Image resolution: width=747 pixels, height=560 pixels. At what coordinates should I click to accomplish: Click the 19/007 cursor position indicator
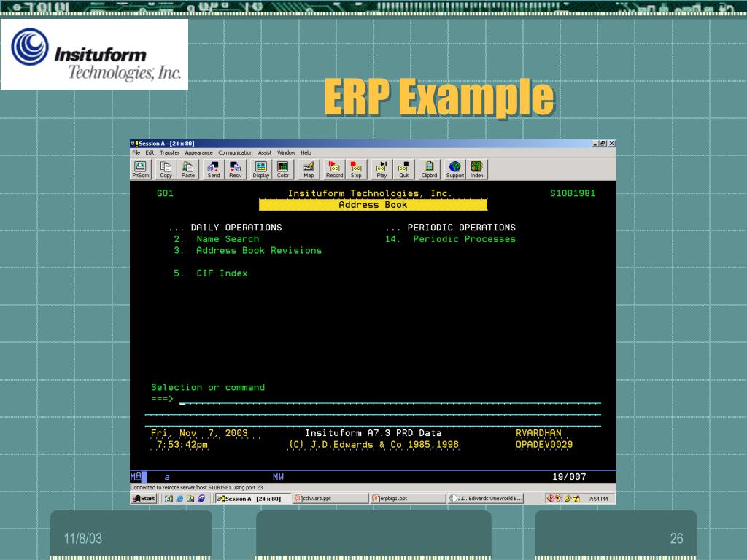(x=569, y=477)
